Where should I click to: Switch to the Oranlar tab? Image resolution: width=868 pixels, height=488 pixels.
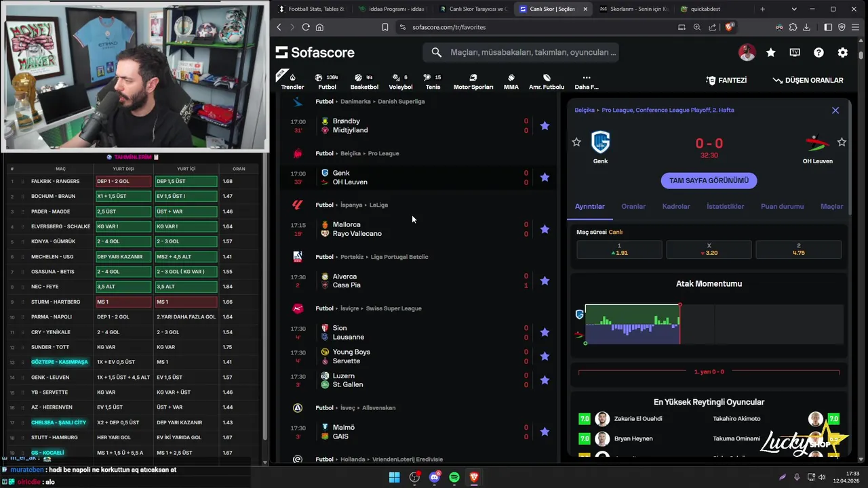[633, 206]
